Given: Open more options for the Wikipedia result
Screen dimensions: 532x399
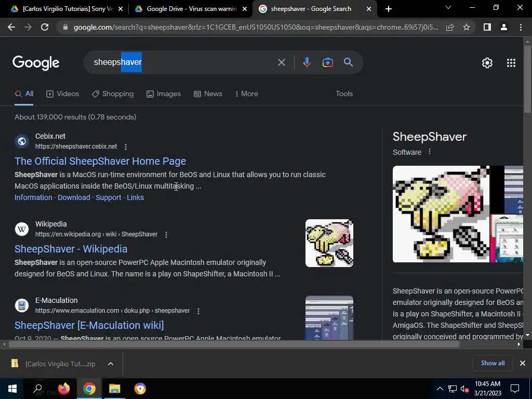Looking at the screenshot, I should (x=166, y=235).
